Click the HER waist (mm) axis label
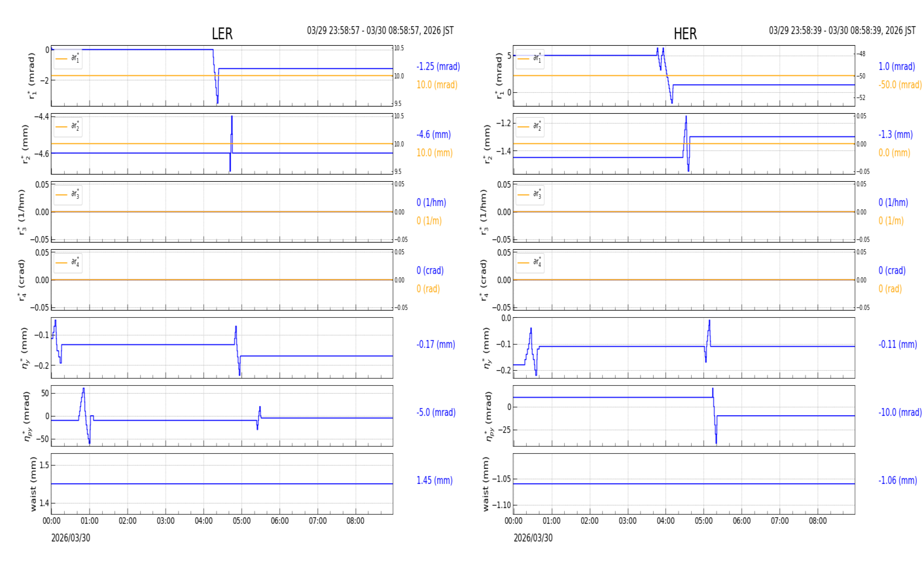Viewport: 924px width, 565px height. tap(485, 484)
